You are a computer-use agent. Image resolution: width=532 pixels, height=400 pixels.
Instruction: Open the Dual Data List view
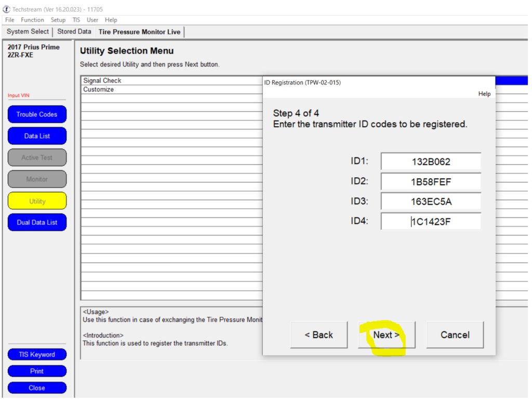tap(37, 222)
